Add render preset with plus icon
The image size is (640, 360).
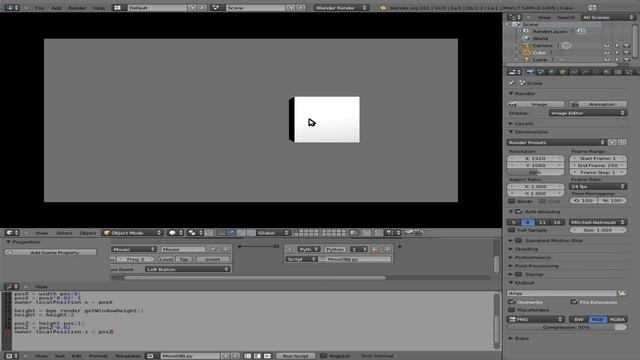click(x=612, y=142)
